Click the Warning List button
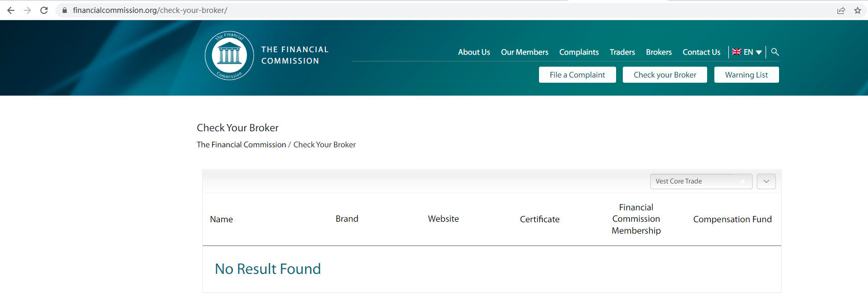 [x=746, y=75]
